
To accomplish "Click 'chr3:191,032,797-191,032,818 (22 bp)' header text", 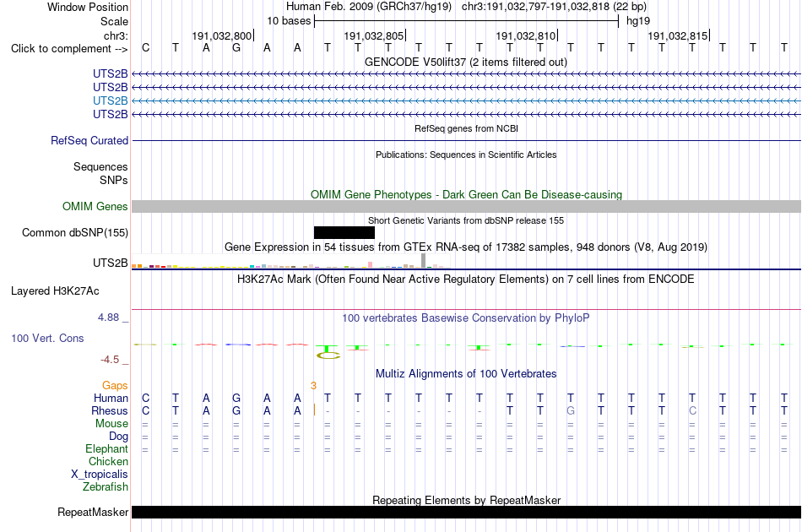I will [554, 7].
